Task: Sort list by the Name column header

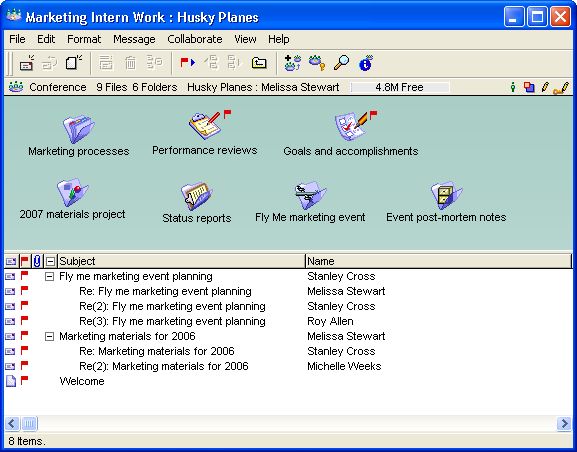Action: (438, 261)
